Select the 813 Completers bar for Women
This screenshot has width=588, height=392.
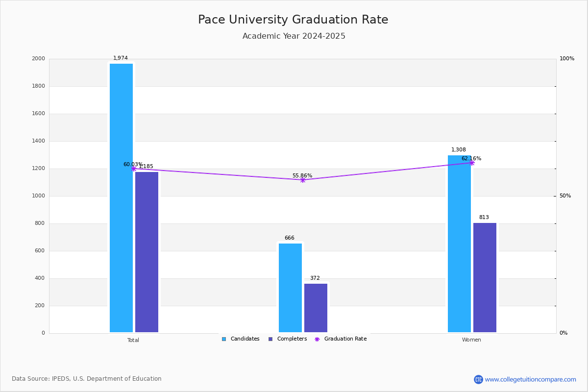coord(485,277)
